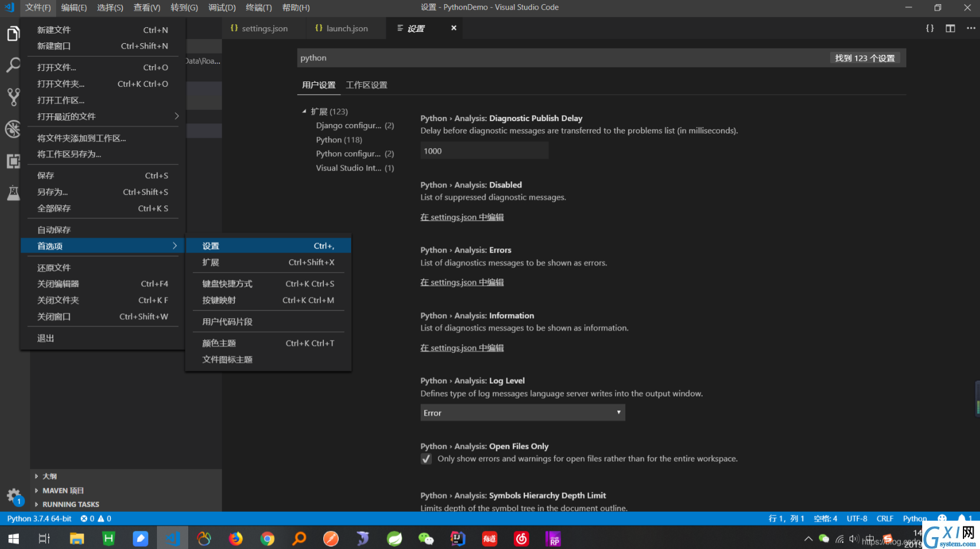Open Firefox from the taskbar
Screen dimensions: 980x549
[235, 538]
